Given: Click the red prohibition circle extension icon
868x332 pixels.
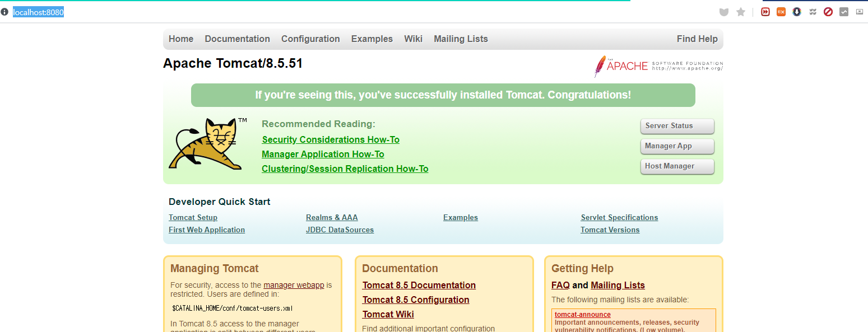Looking at the screenshot, I should click(828, 12).
